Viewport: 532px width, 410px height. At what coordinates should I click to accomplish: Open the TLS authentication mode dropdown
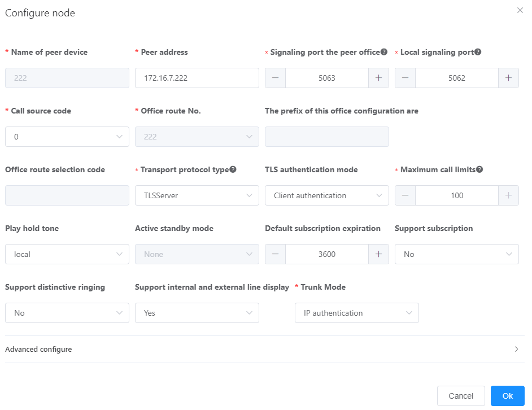tap(327, 195)
